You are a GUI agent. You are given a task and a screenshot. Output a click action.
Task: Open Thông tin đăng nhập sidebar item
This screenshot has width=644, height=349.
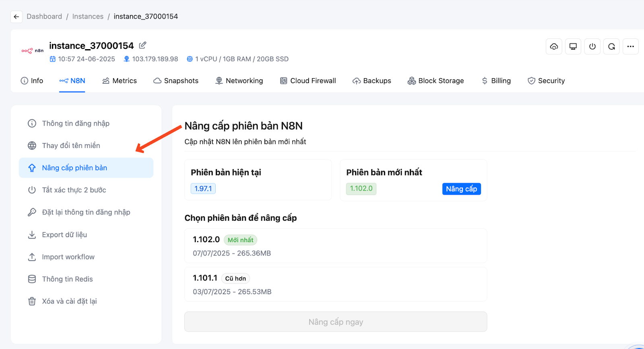tap(86, 123)
